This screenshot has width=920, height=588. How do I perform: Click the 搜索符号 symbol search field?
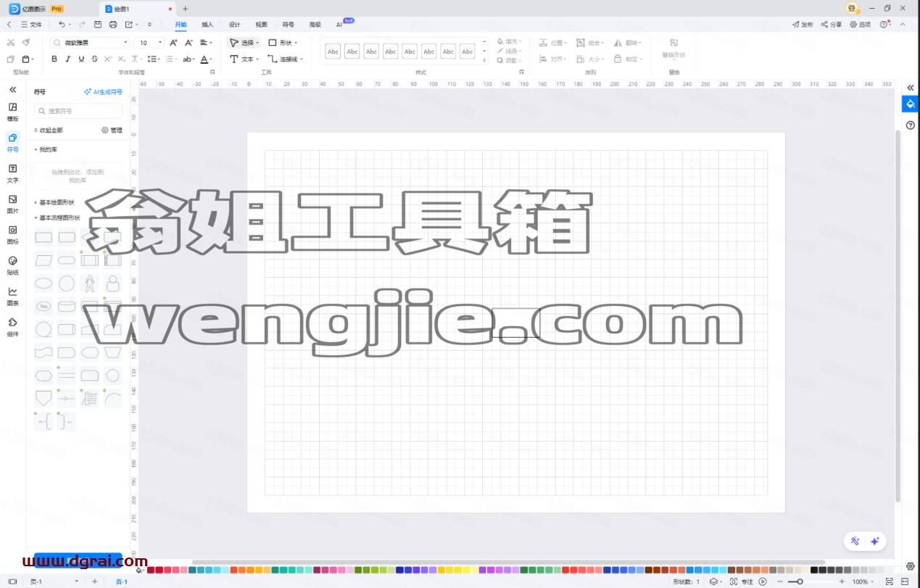point(78,111)
